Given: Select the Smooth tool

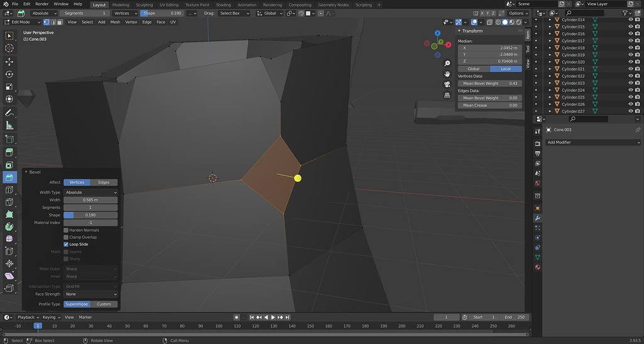Looking at the screenshot, I should pyautogui.click(x=9, y=239).
